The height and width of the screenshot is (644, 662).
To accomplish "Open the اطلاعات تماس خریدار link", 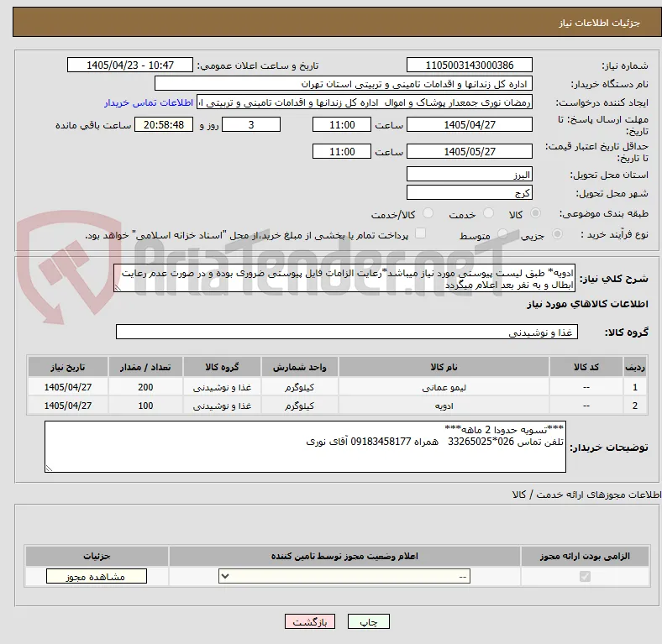I will (149, 102).
